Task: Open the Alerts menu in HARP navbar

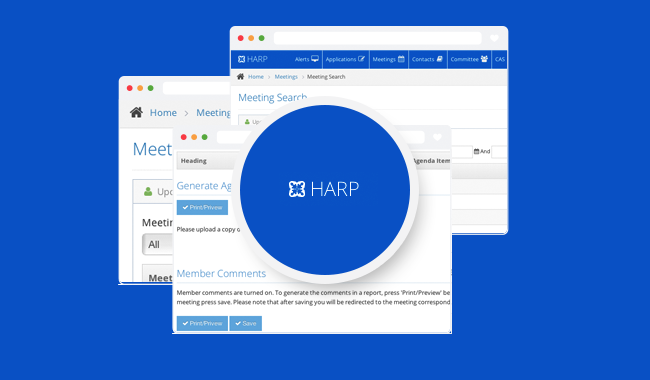Action: (307, 59)
